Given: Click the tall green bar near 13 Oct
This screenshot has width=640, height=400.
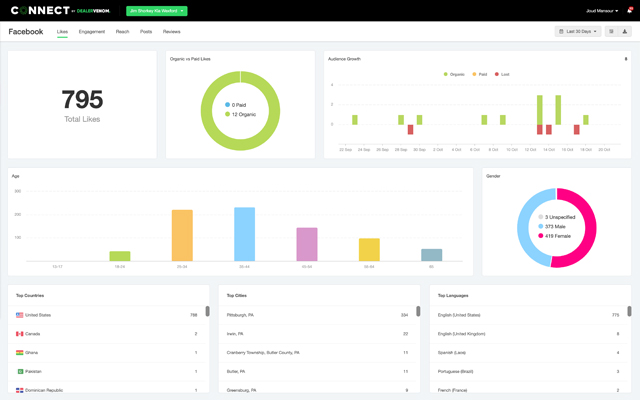Looking at the screenshot, I should (x=540, y=110).
